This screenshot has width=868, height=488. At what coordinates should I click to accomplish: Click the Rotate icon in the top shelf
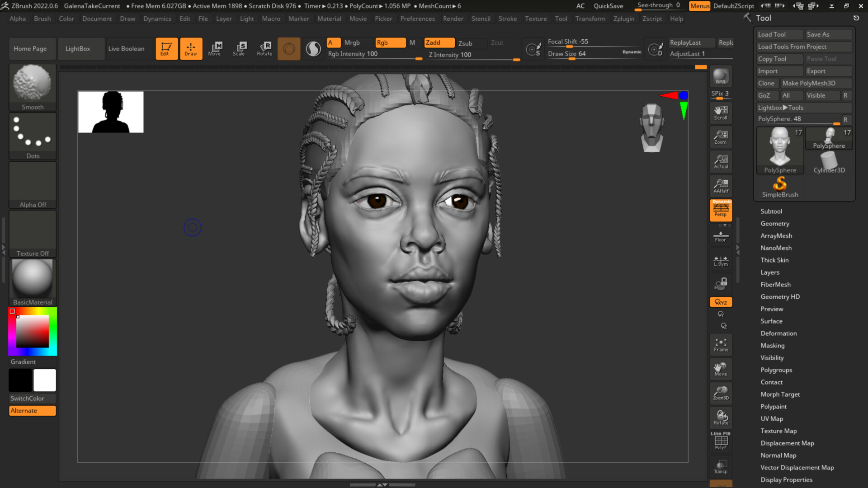point(264,48)
